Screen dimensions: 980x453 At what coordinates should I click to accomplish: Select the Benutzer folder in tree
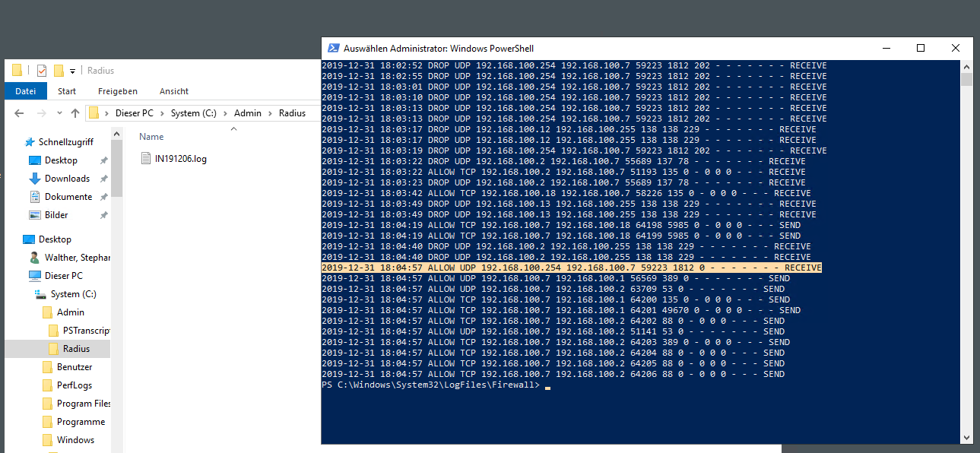(x=75, y=367)
